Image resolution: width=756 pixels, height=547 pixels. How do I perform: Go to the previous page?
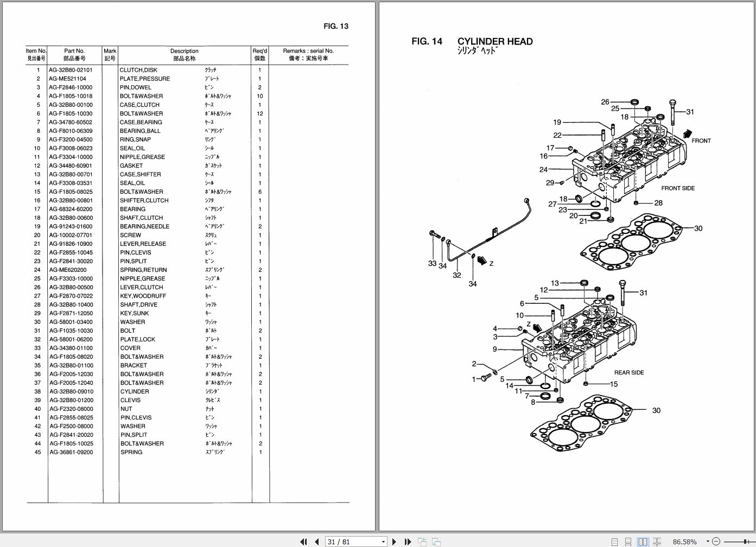pos(317,542)
